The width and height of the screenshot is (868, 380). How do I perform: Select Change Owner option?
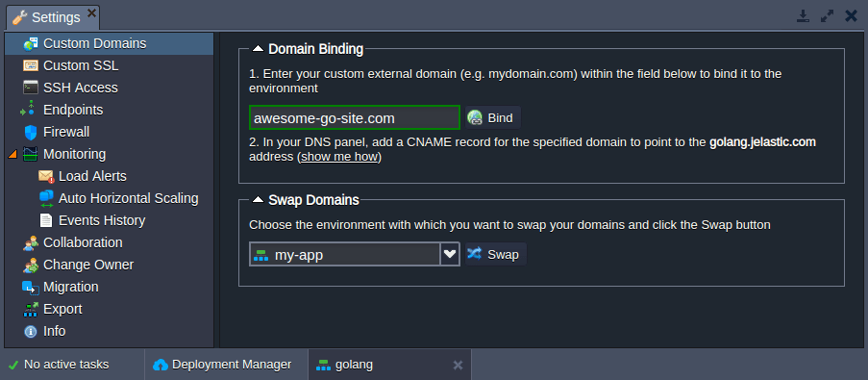[109, 265]
